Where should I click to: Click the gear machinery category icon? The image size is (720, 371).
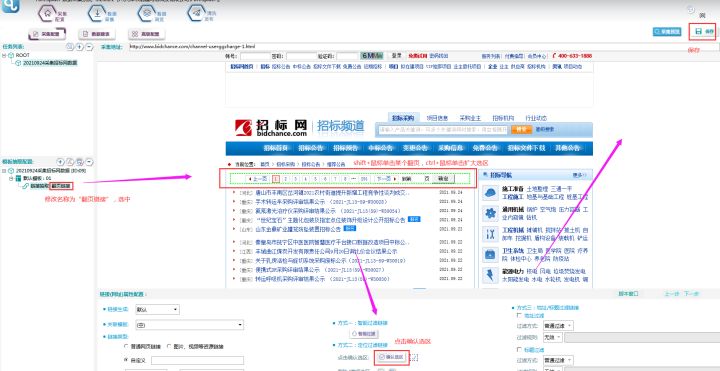coord(490,213)
